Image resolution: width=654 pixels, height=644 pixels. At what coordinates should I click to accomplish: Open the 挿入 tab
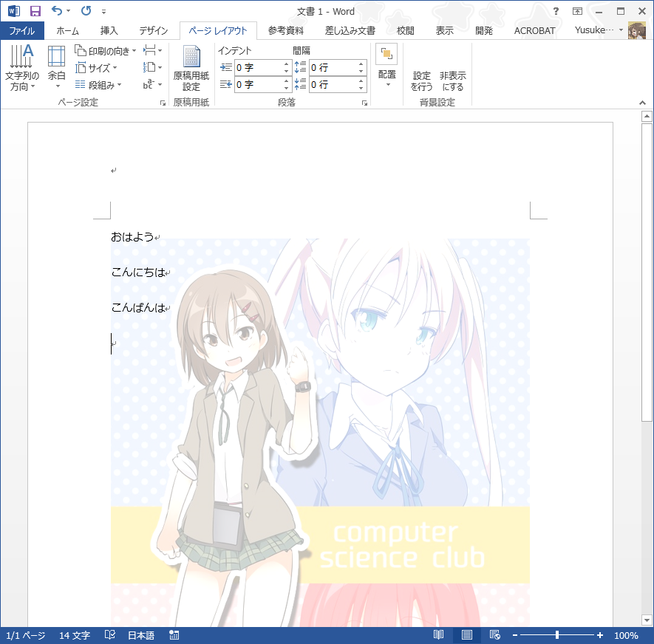109,30
